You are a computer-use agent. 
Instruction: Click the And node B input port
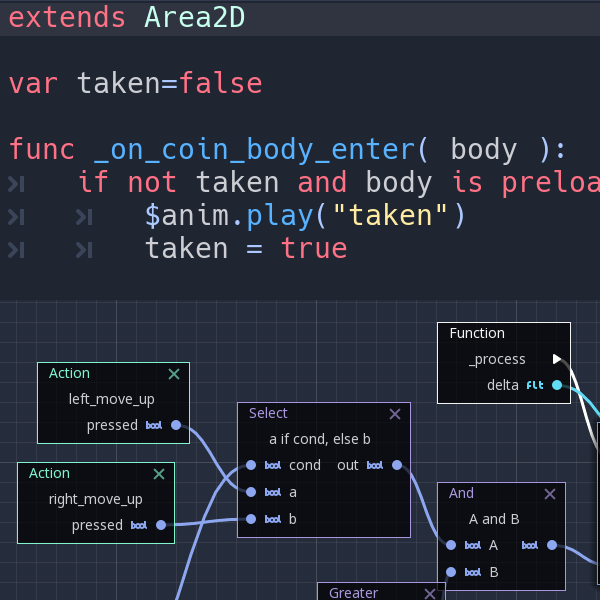(451, 572)
